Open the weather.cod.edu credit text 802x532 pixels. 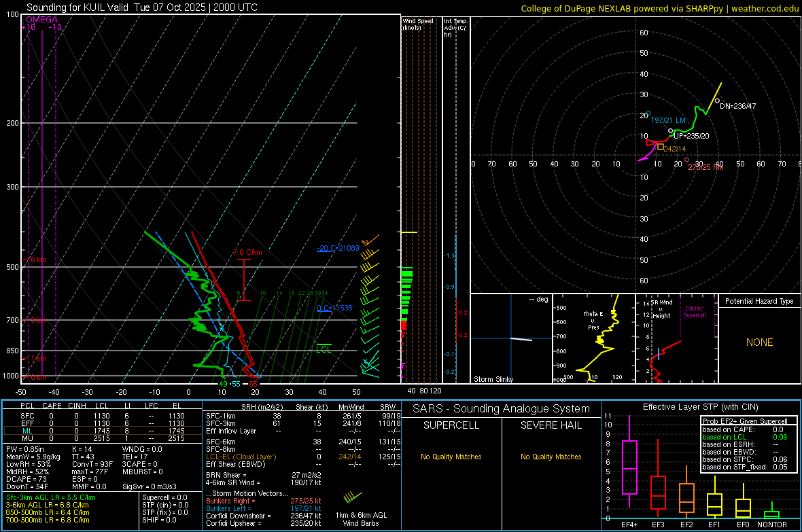click(765, 8)
